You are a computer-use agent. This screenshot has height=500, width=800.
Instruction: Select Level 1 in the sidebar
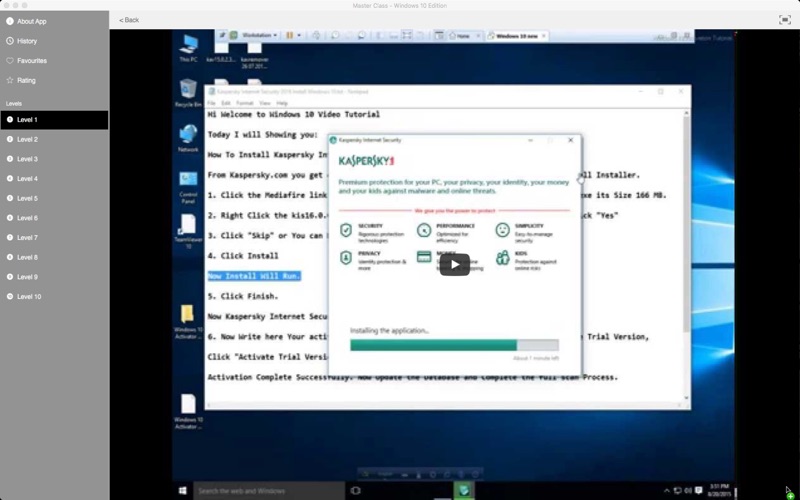[x=54, y=120]
